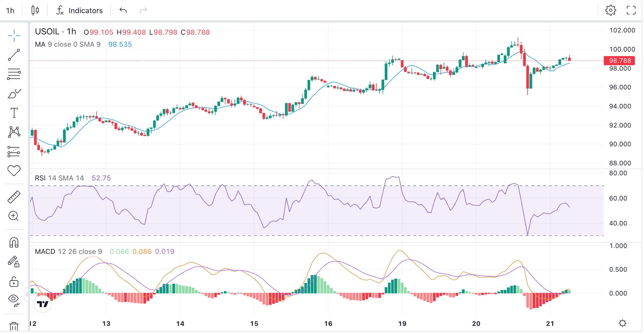Click the MA value 98.535

point(120,44)
